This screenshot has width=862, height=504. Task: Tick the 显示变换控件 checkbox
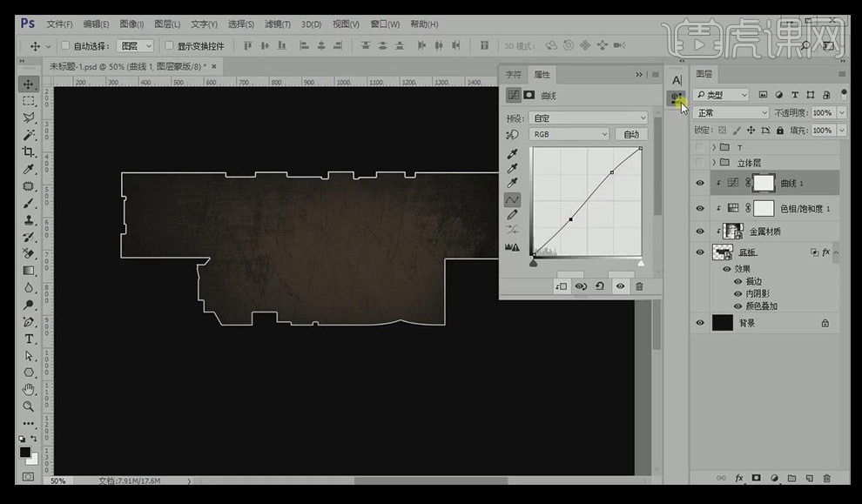[169, 46]
